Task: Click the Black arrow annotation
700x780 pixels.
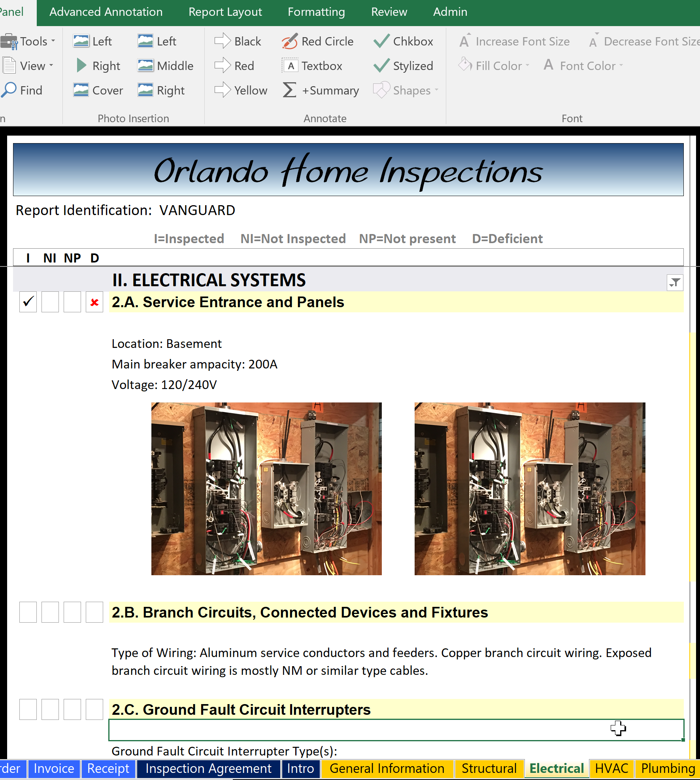Action: click(238, 42)
